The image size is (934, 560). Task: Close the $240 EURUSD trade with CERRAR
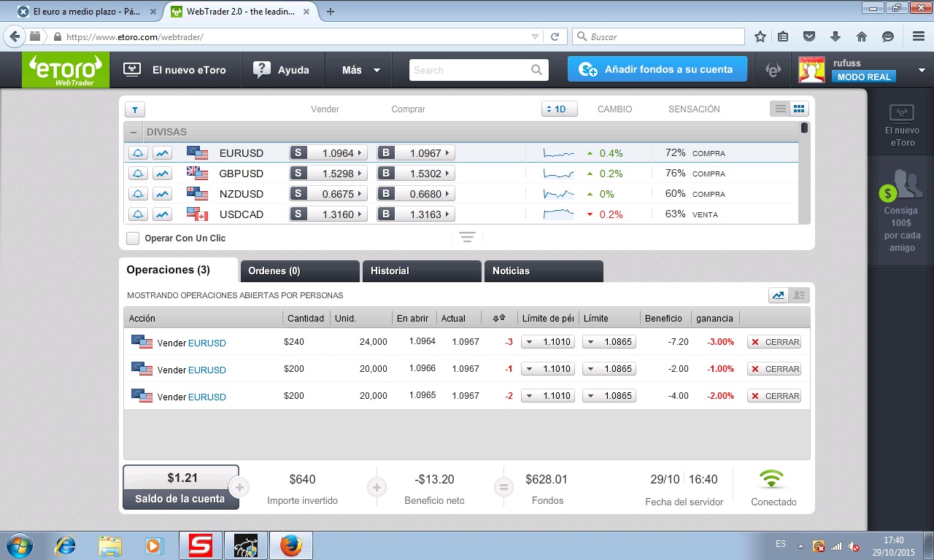click(x=774, y=342)
